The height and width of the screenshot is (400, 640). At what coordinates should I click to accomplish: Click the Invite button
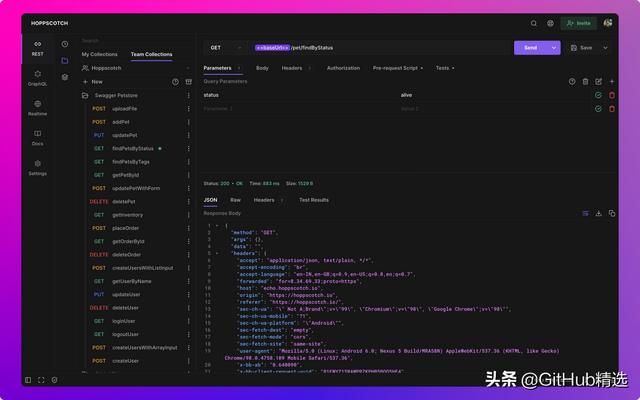tap(579, 23)
